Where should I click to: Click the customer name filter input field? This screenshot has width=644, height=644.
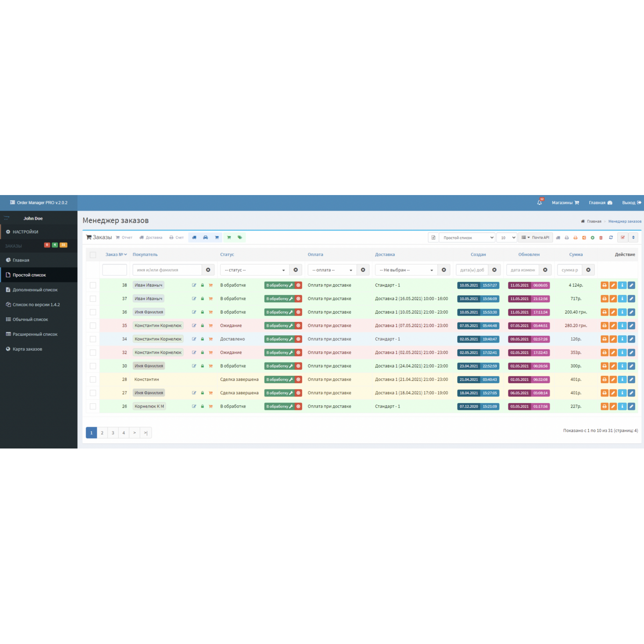(167, 270)
